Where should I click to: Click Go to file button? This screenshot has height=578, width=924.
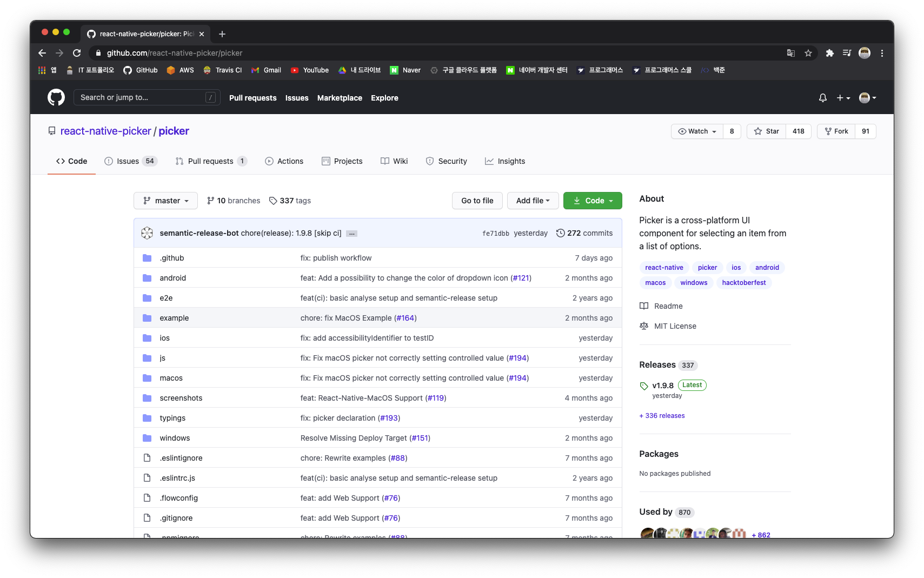point(477,201)
